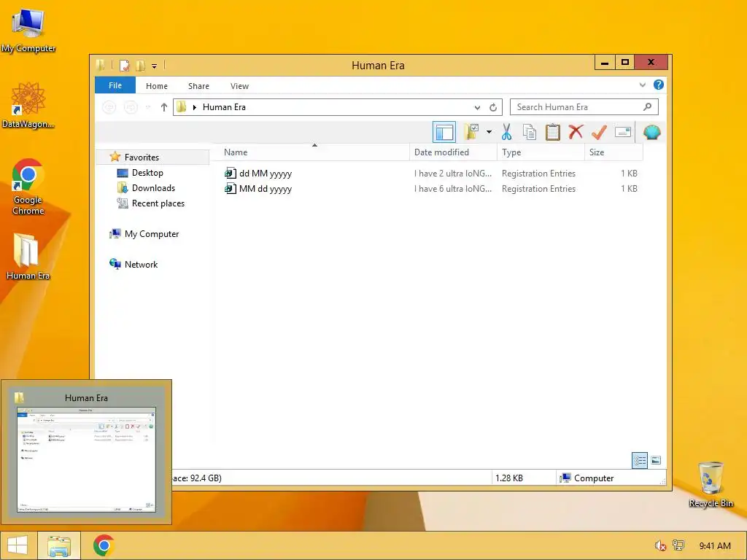Open the recent locations dropdown arrow

[148, 108]
